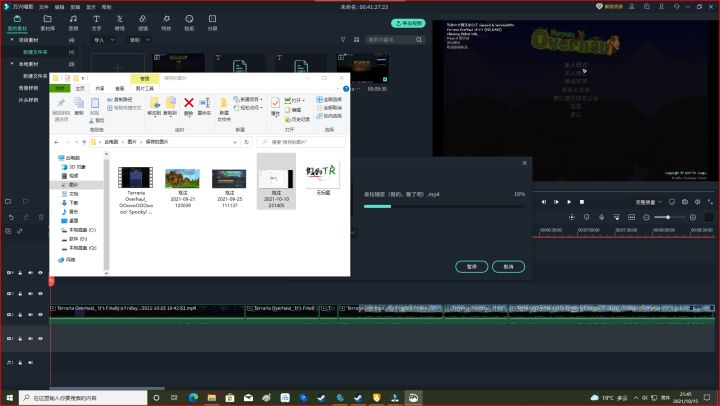Step back one frame in preview
The image size is (720, 406).
point(544,202)
